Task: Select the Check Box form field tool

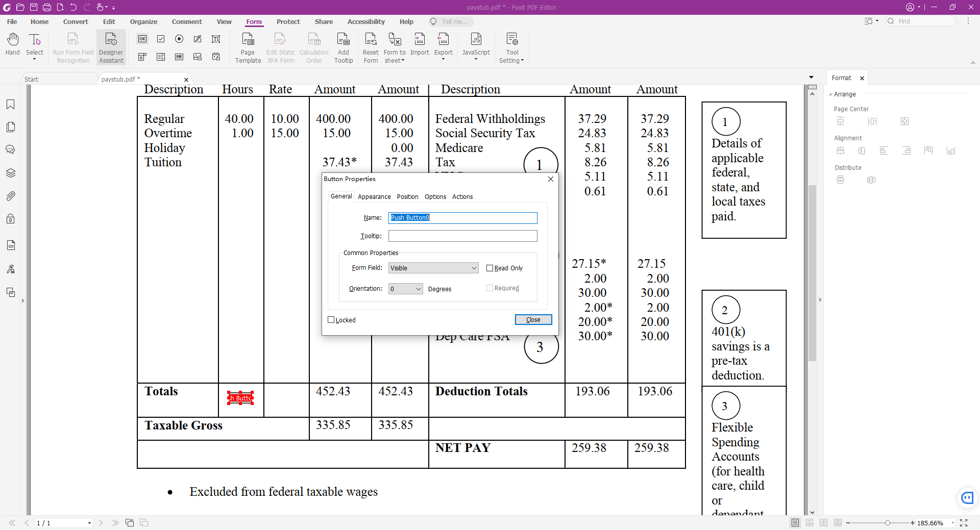Action: (161, 39)
